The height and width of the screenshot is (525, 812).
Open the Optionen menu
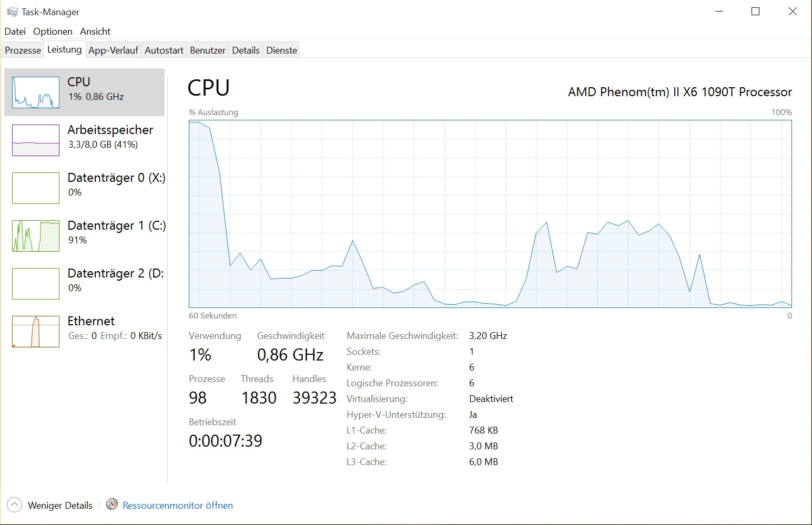[x=53, y=32]
